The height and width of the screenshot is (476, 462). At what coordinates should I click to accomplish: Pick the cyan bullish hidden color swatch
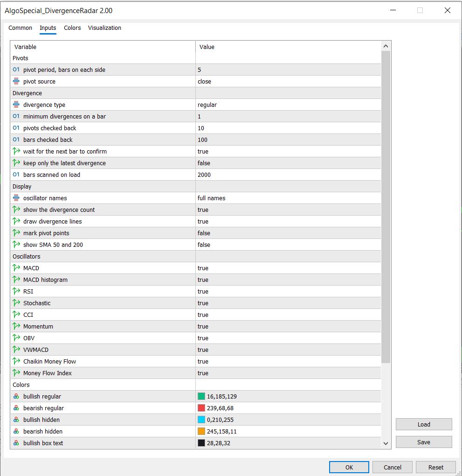201,420
